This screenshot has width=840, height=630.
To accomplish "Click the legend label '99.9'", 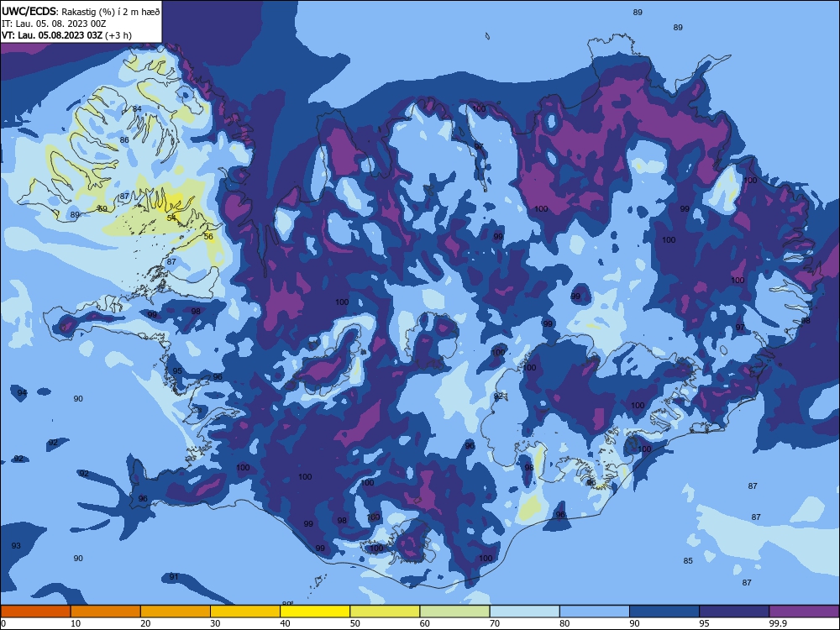I will click(x=777, y=623).
